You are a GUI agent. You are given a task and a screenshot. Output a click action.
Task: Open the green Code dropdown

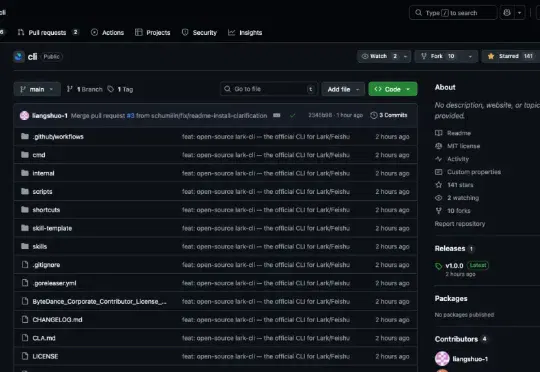coord(393,89)
